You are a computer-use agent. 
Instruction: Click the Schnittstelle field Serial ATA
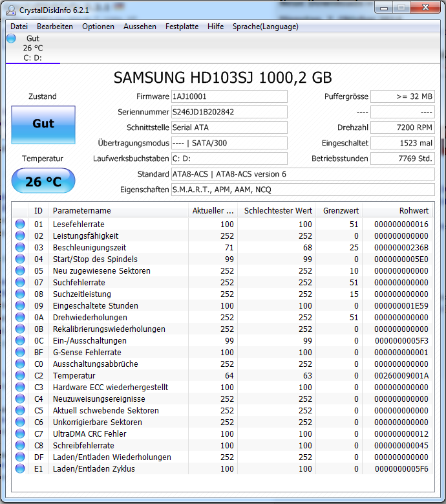229,127
